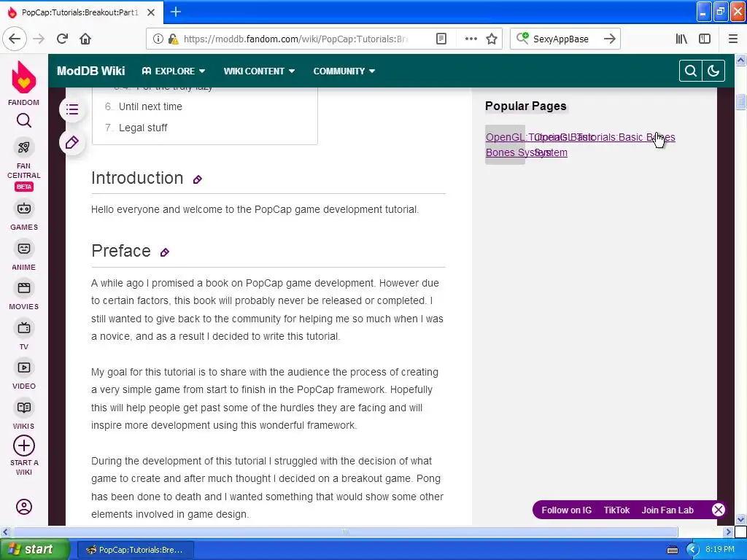Open the Games controller icon

click(x=24, y=209)
